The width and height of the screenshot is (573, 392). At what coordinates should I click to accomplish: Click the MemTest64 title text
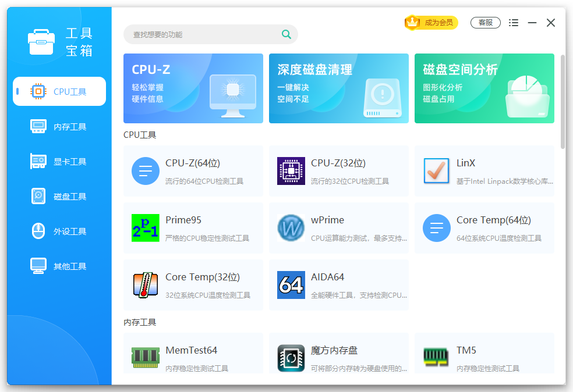(x=191, y=350)
